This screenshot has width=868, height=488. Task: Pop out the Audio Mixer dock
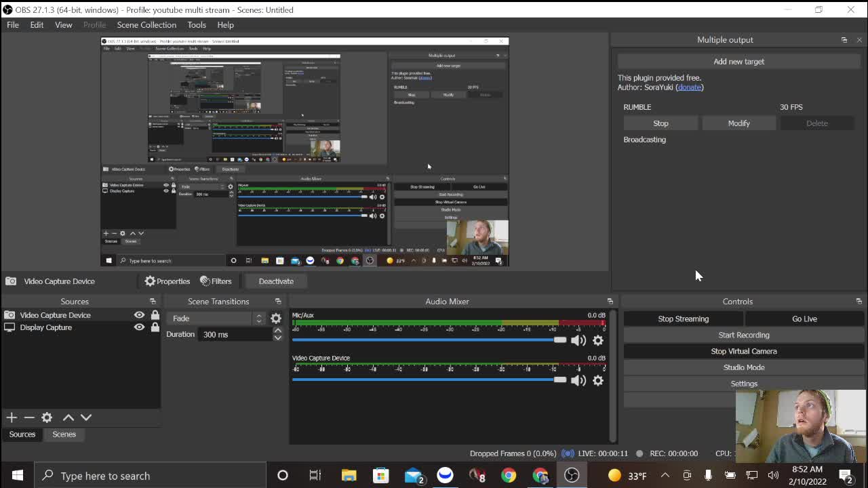point(610,302)
